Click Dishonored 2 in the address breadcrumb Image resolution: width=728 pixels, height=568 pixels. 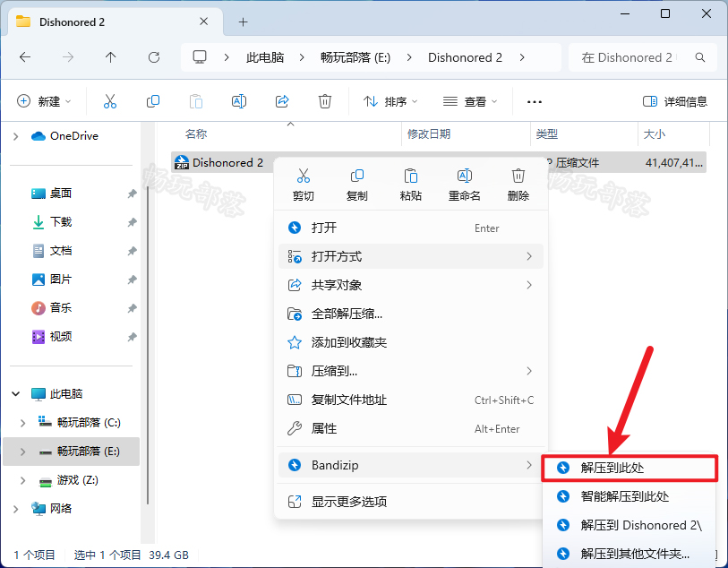[465, 57]
